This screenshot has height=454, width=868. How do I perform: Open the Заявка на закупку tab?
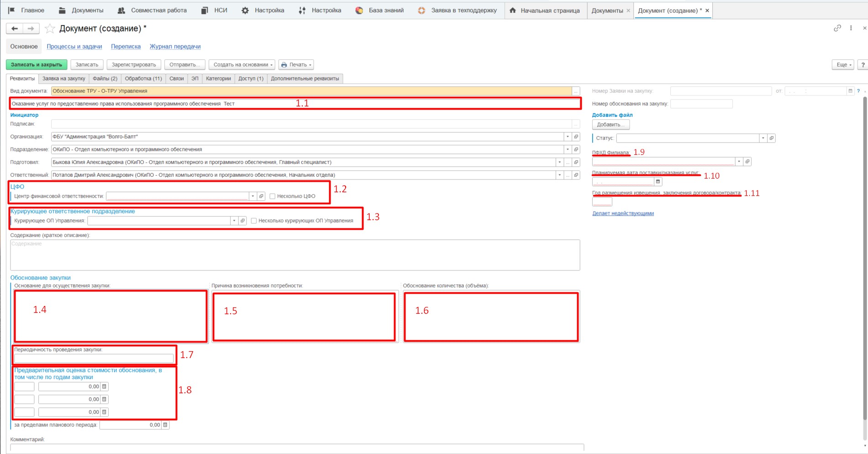tap(63, 79)
